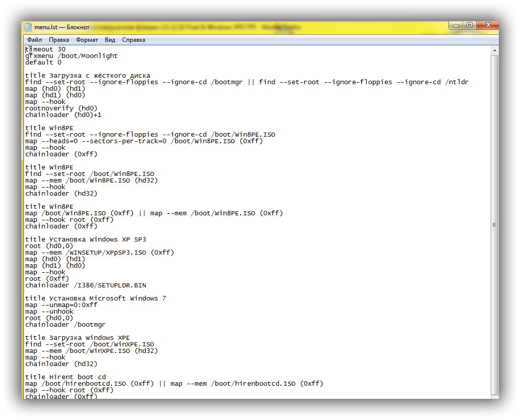Maximize the menu.lst Notepad window

tap(470, 25)
